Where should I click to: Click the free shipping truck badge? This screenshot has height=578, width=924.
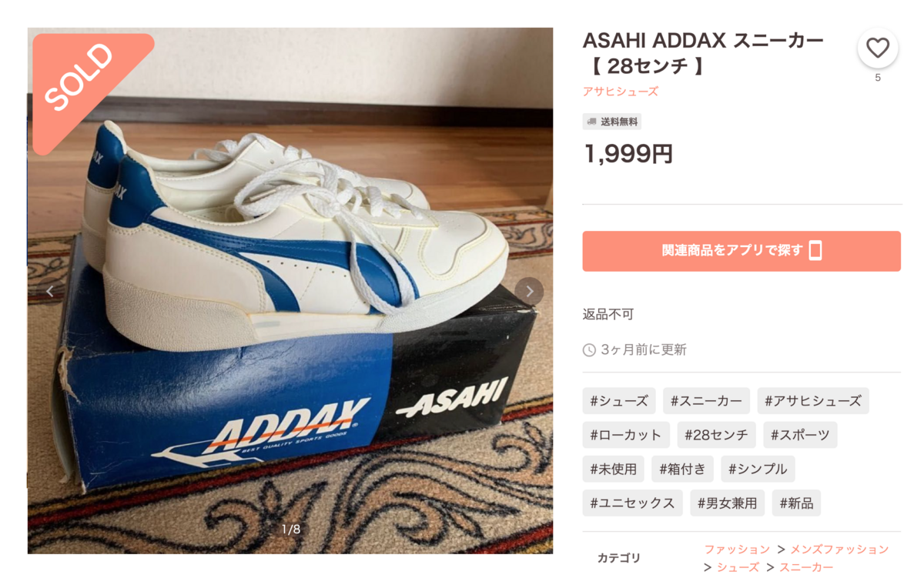[x=612, y=122]
